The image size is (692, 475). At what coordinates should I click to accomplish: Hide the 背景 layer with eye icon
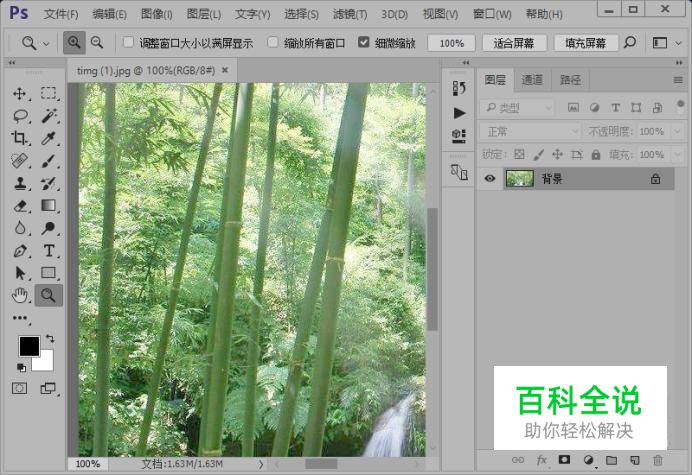(x=489, y=178)
